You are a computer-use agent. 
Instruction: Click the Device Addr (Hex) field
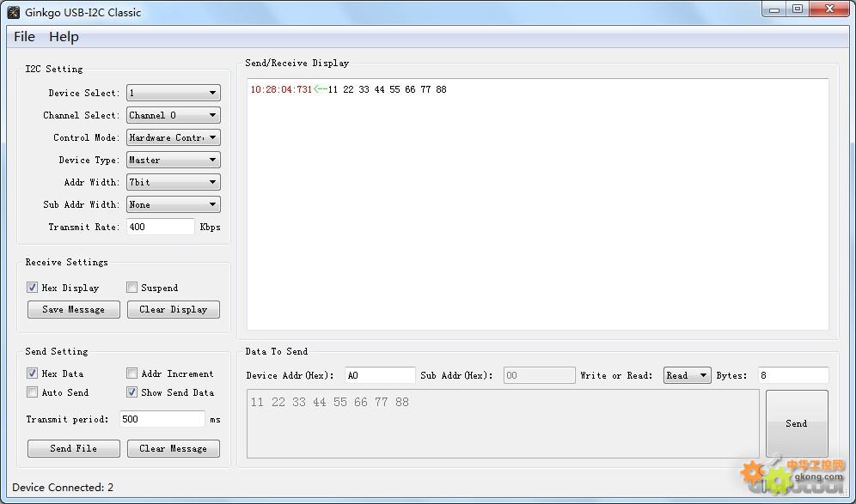pyautogui.click(x=380, y=375)
